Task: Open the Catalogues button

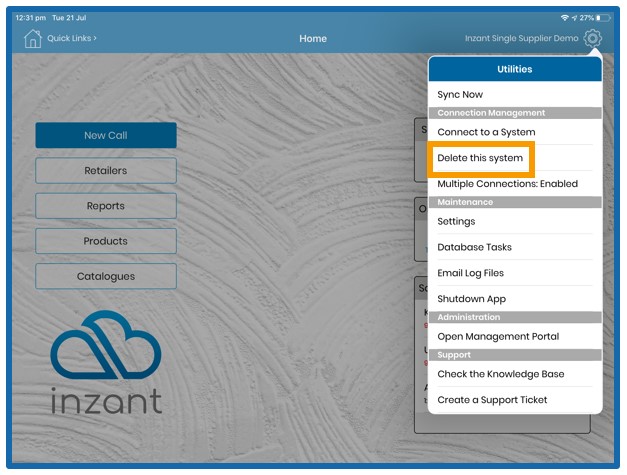Action: [106, 276]
